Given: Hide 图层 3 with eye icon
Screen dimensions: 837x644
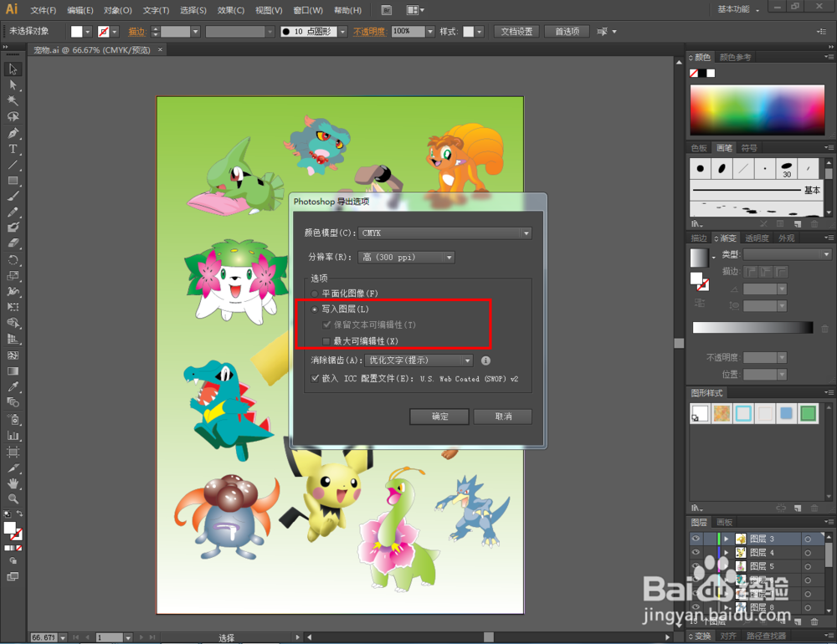Looking at the screenshot, I should click(696, 539).
